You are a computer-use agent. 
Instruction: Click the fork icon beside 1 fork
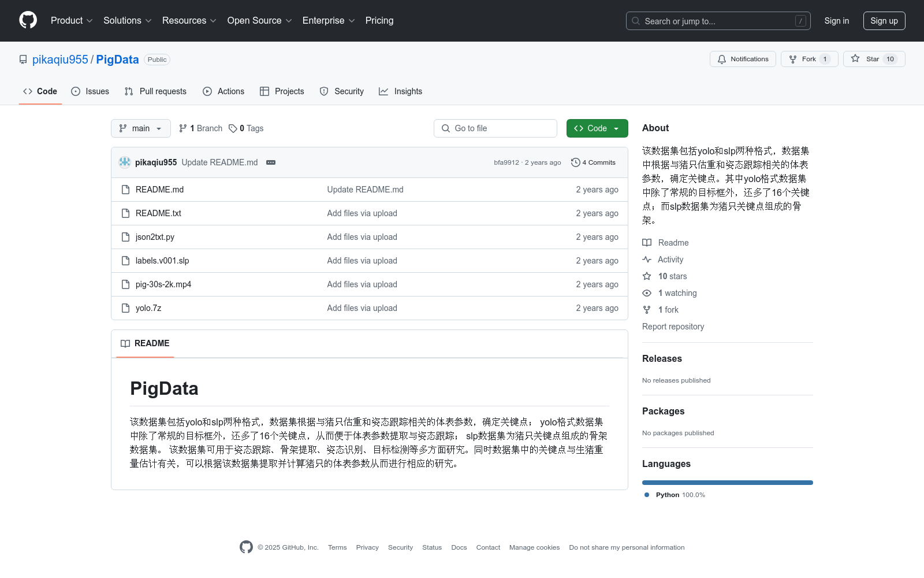tap(647, 310)
